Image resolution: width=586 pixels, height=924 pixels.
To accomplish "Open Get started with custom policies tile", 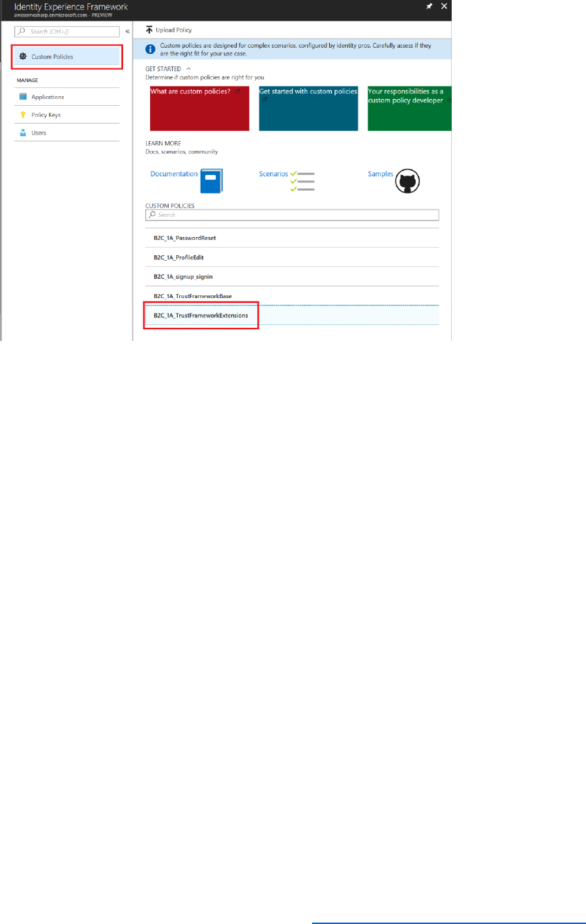I will point(309,109).
